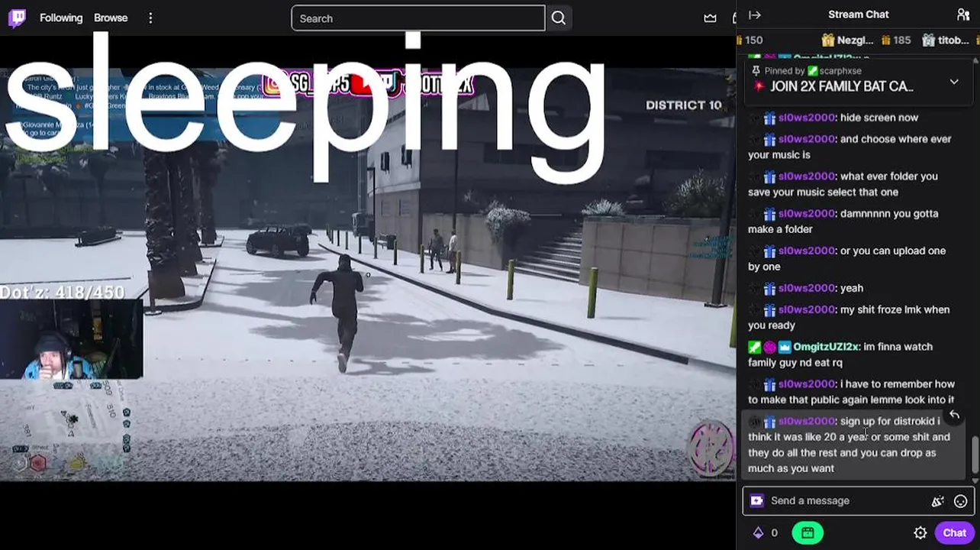Viewport: 980px width, 550px height.
Task: Open the emote picker smiley
Action: pyautogui.click(x=960, y=501)
